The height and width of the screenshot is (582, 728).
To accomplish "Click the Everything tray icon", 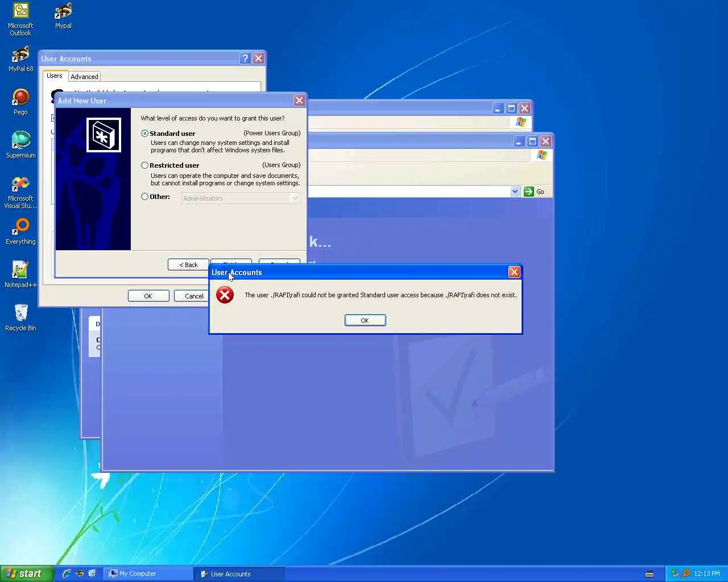I will click(686, 573).
